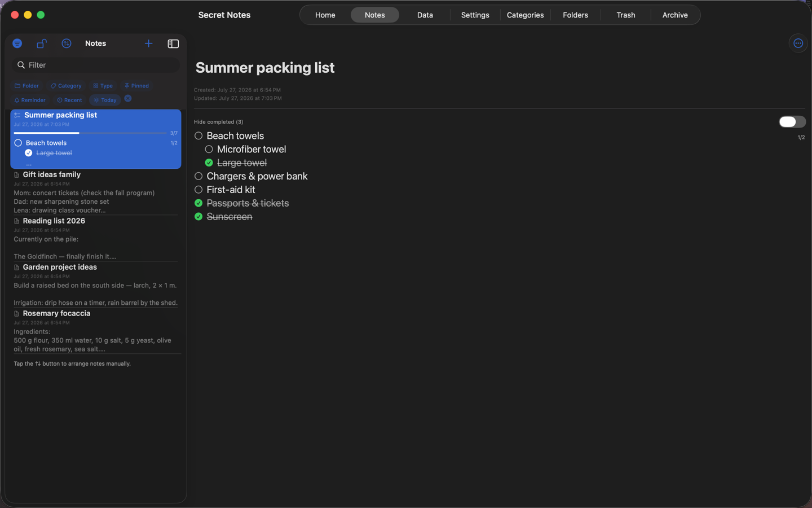Uncheck Passports & tickets

click(x=198, y=203)
